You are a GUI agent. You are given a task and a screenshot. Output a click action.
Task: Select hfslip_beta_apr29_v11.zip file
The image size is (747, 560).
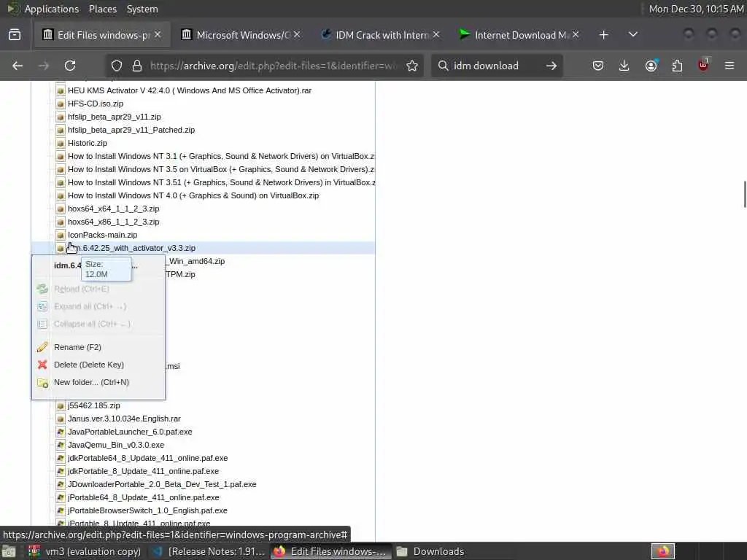(115, 117)
